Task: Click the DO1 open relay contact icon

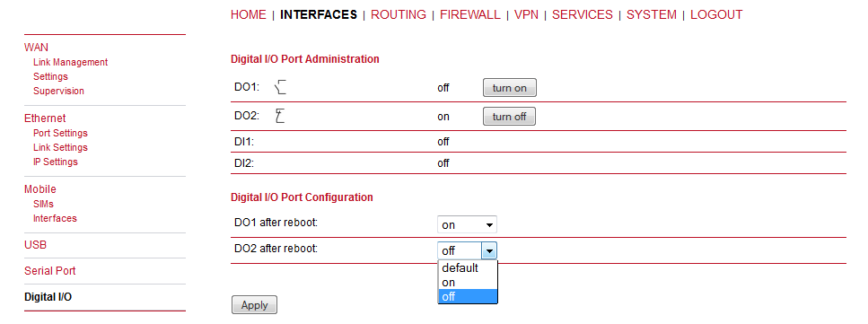Action: (282, 88)
